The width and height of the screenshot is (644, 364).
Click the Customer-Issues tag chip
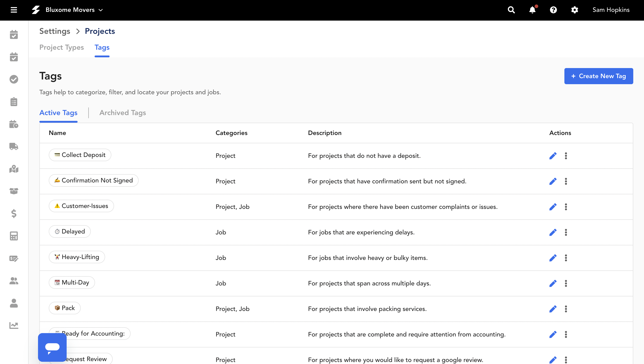pyautogui.click(x=81, y=206)
